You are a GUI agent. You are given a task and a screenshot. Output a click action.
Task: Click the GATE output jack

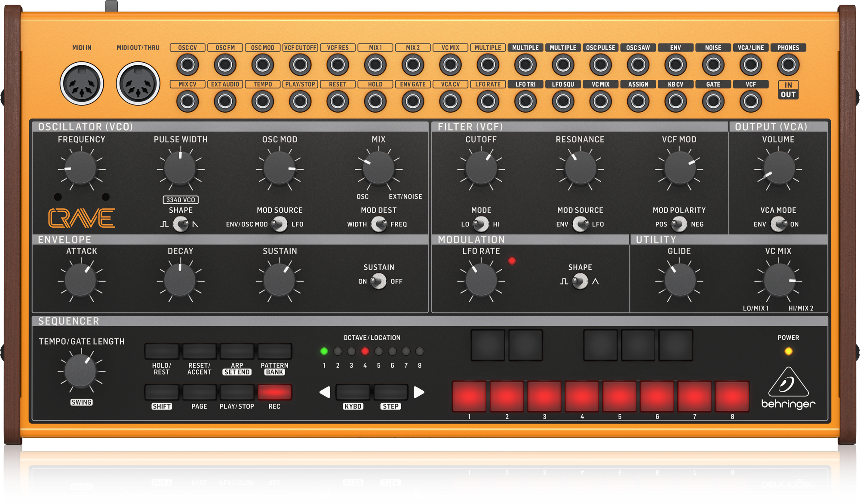tap(713, 101)
